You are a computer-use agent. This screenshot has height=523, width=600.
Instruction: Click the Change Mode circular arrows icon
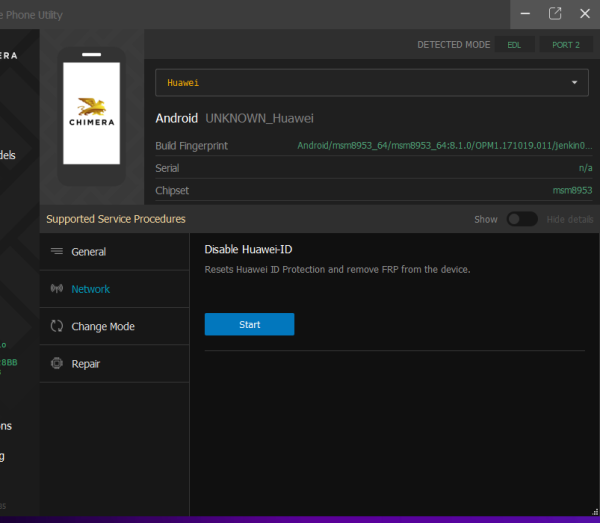(57, 326)
